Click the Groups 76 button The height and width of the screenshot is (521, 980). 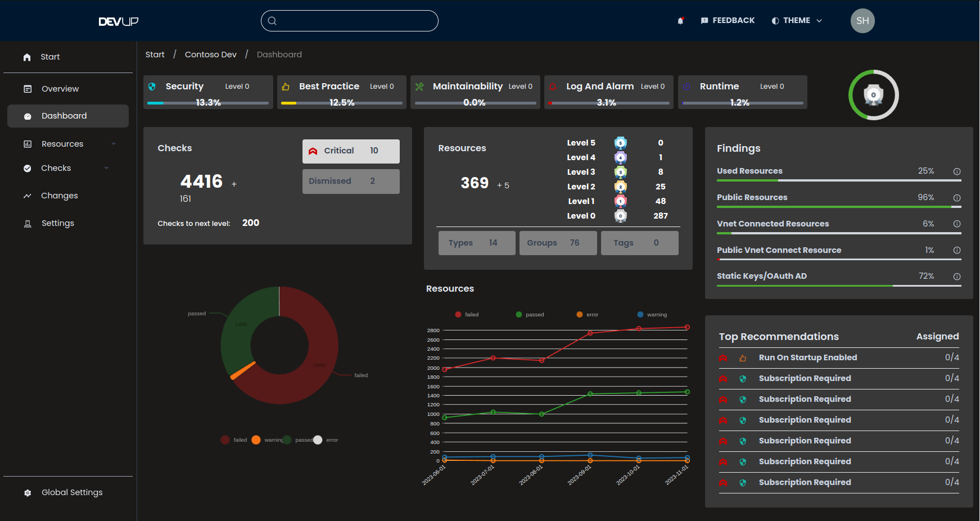tap(558, 243)
